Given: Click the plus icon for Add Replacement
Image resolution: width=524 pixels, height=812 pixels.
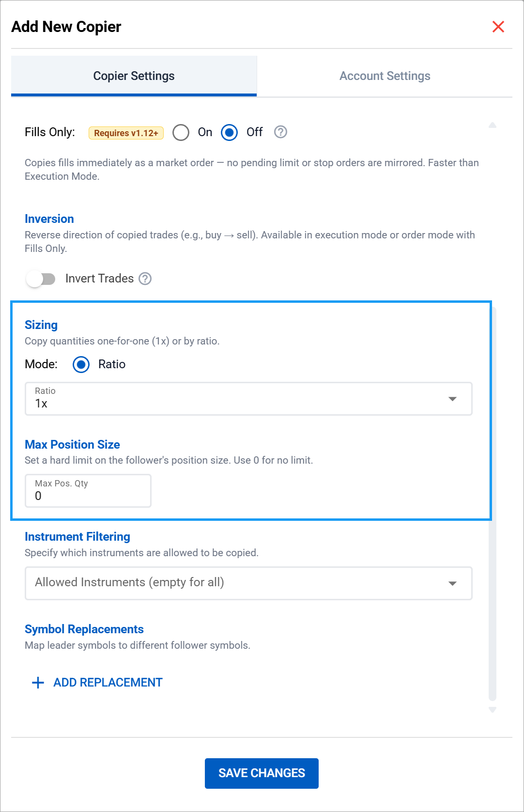Looking at the screenshot, I should 38,683.
